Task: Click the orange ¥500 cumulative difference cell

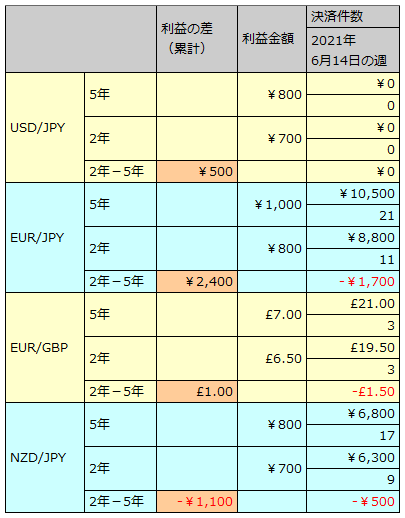Action: coord(197,171)
